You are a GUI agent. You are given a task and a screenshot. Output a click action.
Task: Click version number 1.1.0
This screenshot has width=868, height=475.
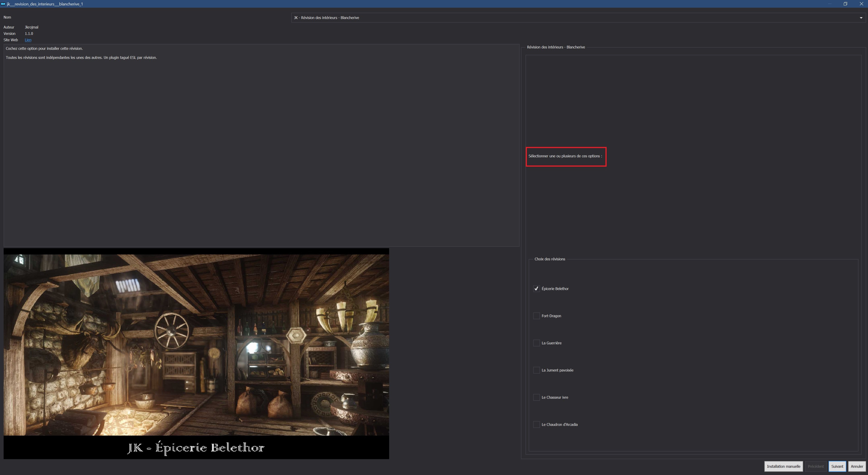(x=29, y=33)
